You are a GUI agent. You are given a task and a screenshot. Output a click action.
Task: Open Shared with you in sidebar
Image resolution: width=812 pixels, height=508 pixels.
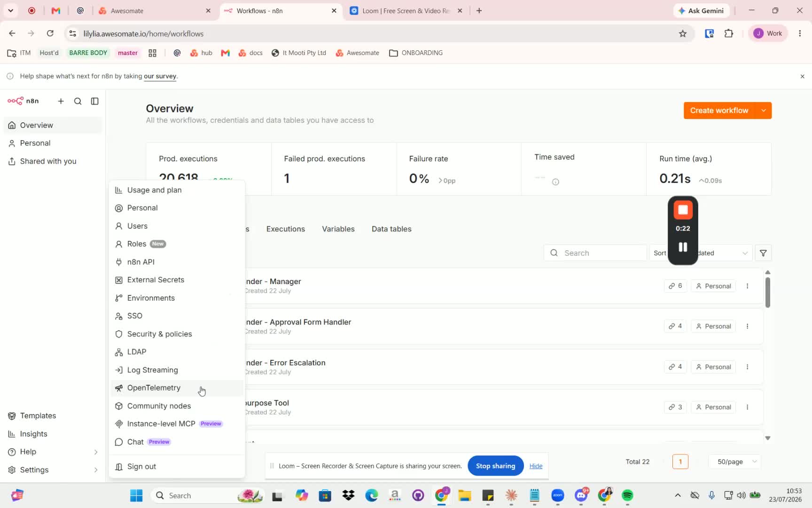53,161
